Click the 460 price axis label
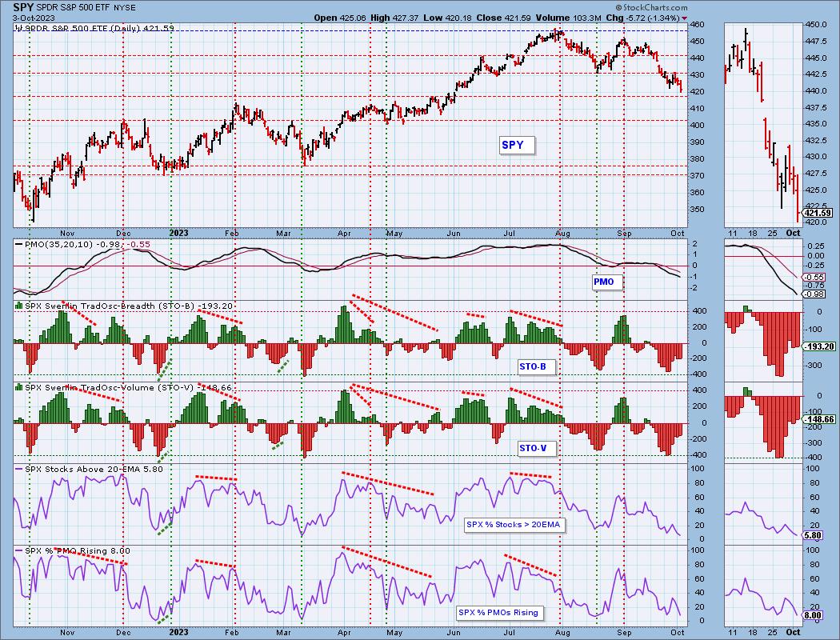This screenshot has height=640, width=840. [x=697, y=24]
